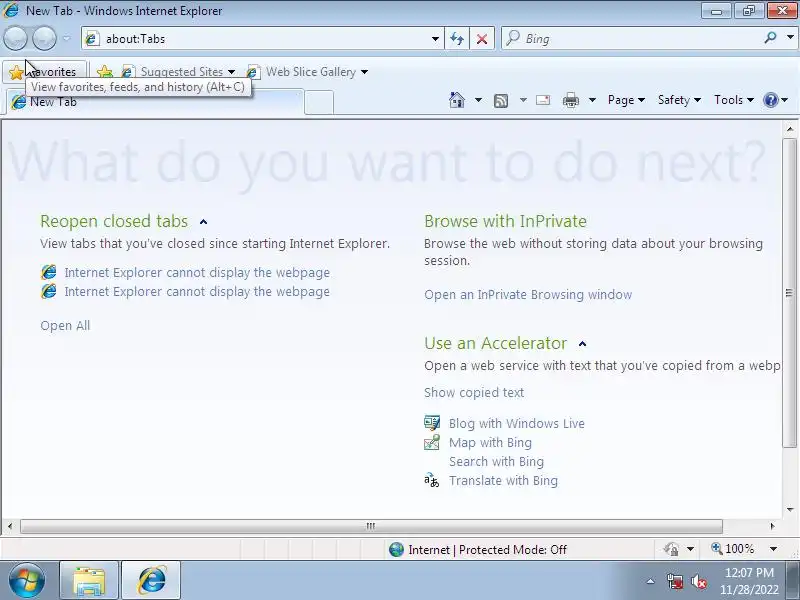Click the Read Mail icon
The width and height of the screenshot is (800, 600).
(x=543, y=100)
